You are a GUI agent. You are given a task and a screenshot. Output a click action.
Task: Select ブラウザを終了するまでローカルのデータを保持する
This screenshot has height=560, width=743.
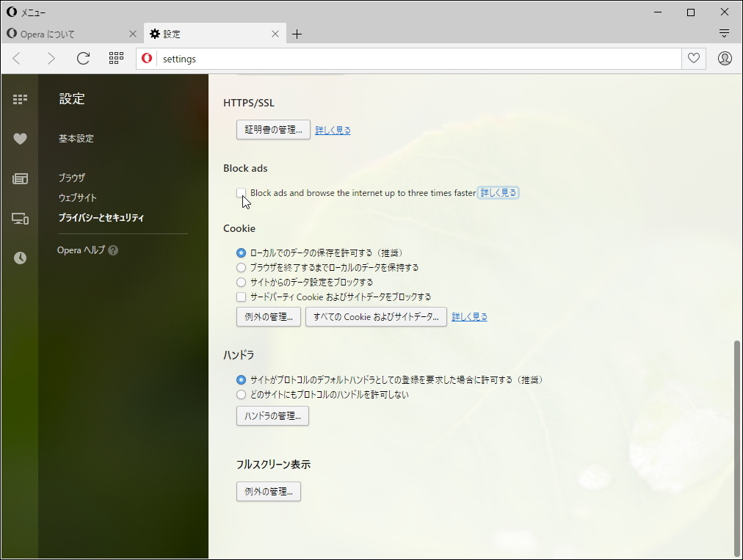point(241,267)
